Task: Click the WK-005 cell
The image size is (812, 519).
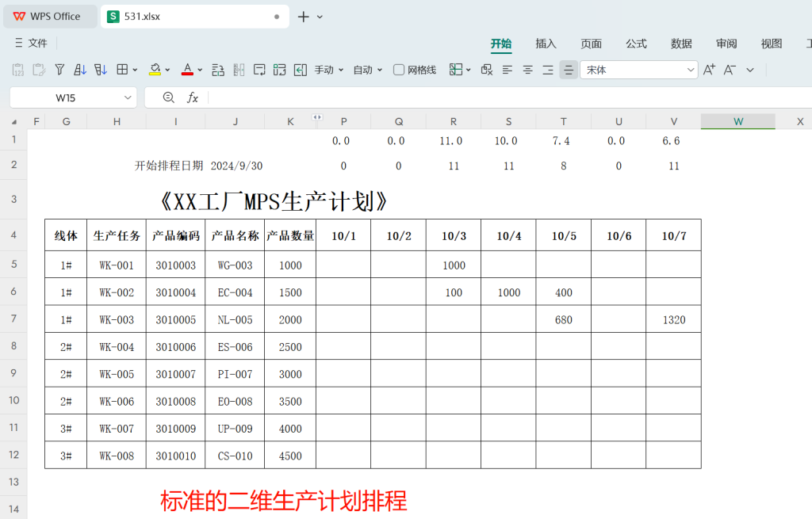Action: [x=117, y=374]
